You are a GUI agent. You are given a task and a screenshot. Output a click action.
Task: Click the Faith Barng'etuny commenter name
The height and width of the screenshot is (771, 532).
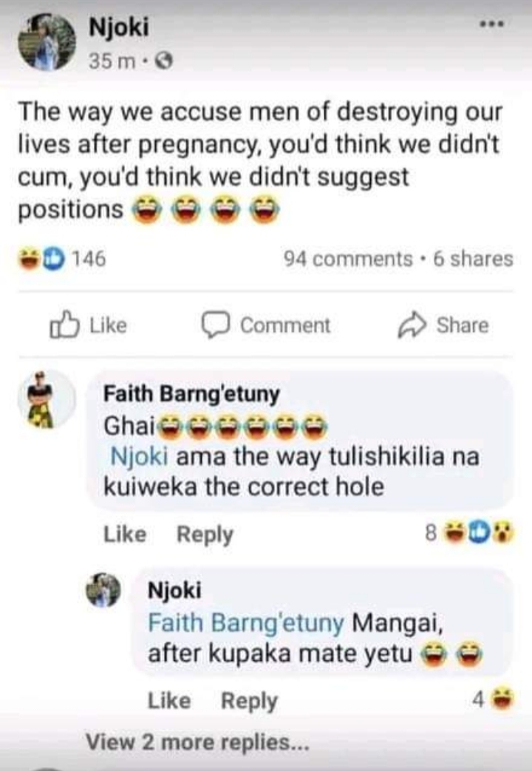point(191,394)
